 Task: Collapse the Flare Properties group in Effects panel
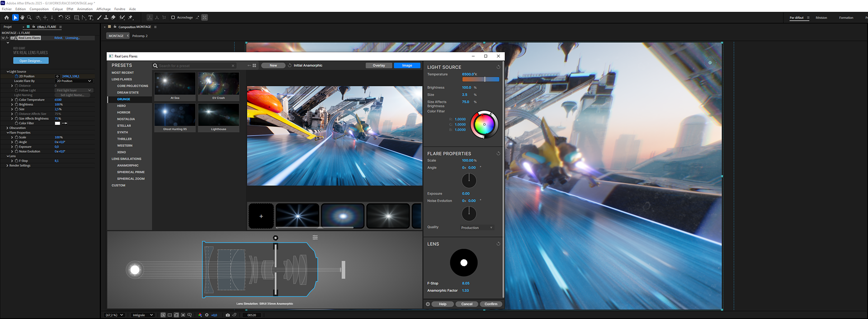click(8, 133)
